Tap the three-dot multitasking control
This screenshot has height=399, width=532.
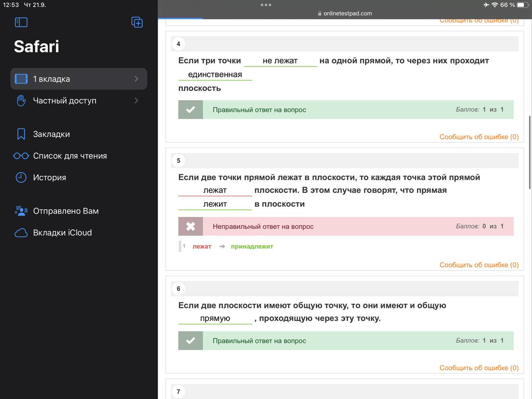(266, 5)
